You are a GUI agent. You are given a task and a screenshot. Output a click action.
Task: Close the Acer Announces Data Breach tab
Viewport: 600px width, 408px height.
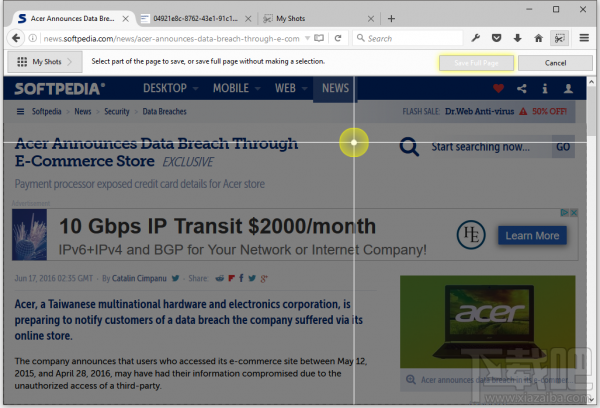coord(126,18)
